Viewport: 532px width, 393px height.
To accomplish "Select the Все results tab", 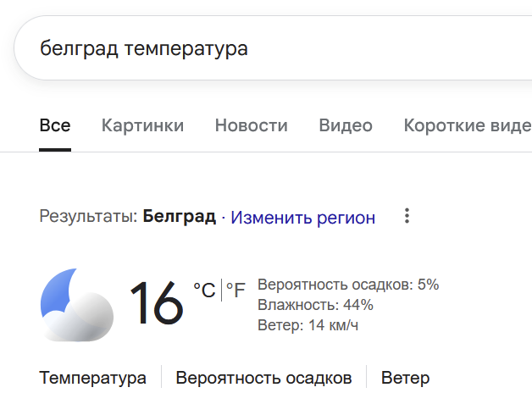I will 55,125.
